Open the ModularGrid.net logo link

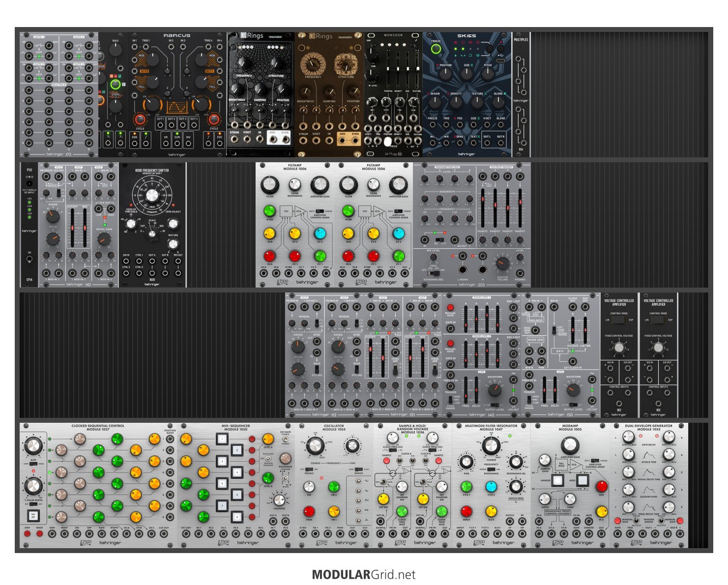[x=364, y=575]
